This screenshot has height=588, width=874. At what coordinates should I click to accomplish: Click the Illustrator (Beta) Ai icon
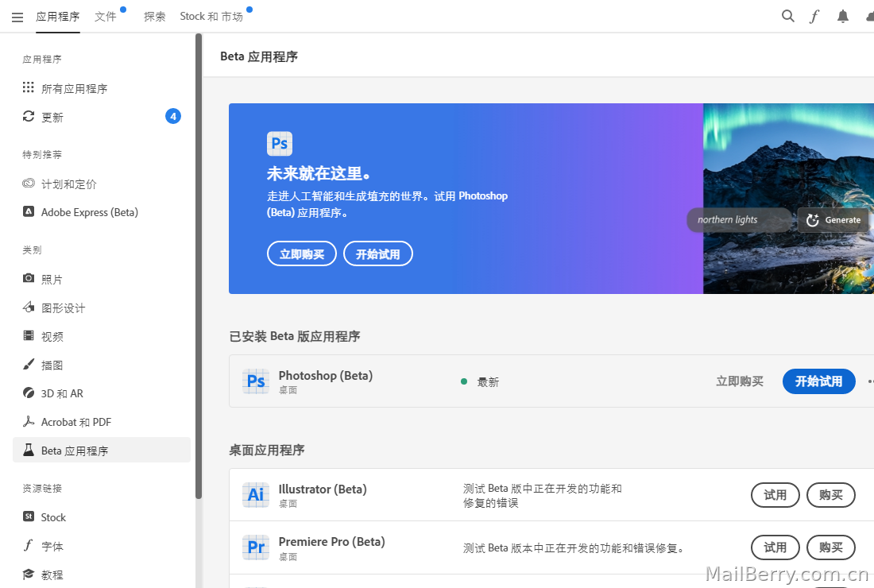tap(256, 495)
